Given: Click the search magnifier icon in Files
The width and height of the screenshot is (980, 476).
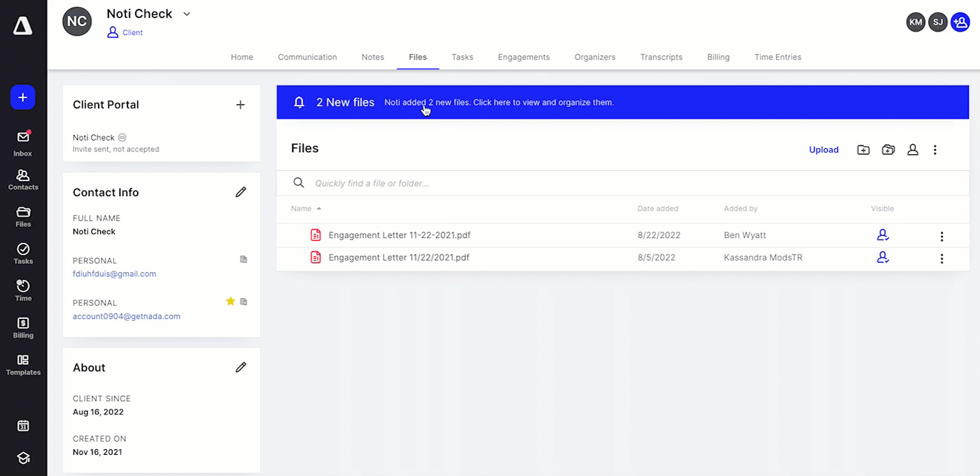Looking at the screenshot, I should pyautogui.click(x=299, y=182).
